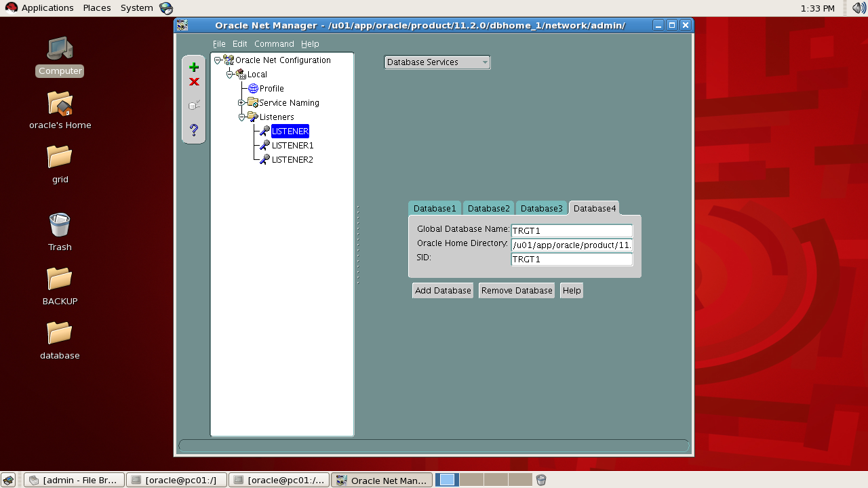Select LISTENER2 in the tree
Screen dimensions: 868x488
click(292, 159)
